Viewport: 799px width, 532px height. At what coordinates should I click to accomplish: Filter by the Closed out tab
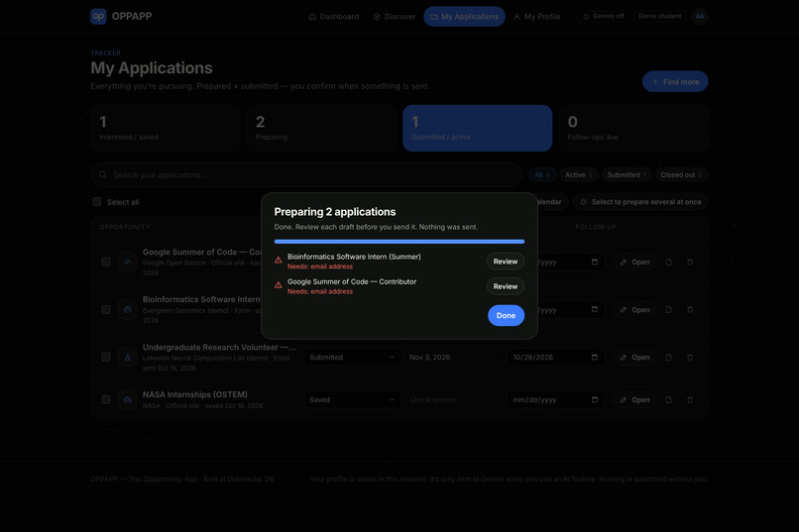click(681, 174)
